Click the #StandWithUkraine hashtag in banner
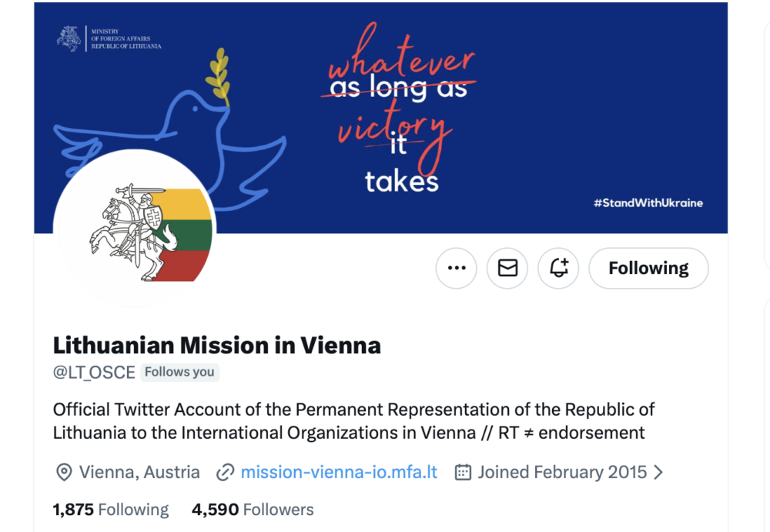The image size is (770, 532). (x=648, y=203)
